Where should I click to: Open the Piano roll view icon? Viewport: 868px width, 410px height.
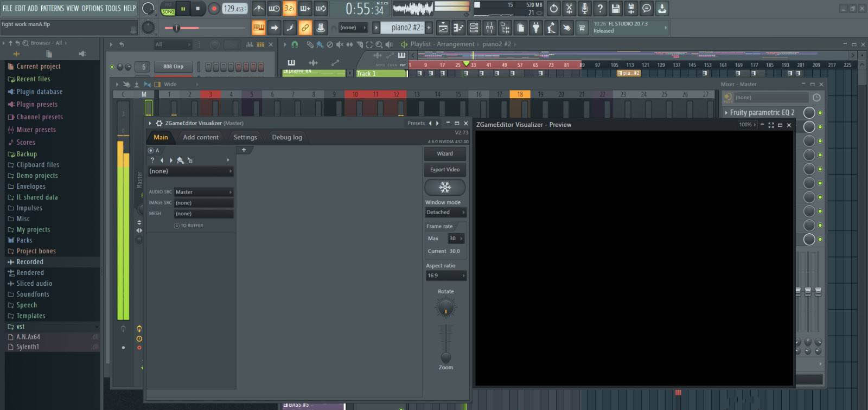(x=458, y=28)
